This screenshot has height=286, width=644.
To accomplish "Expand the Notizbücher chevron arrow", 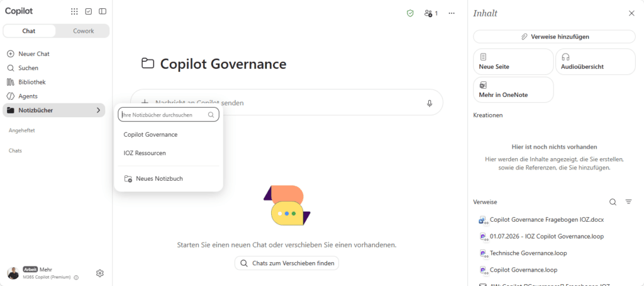I will pyautogui.click(x=98, y=110).
